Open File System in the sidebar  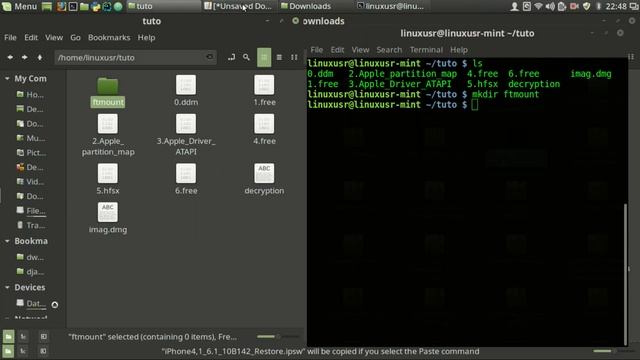(31, 211)
